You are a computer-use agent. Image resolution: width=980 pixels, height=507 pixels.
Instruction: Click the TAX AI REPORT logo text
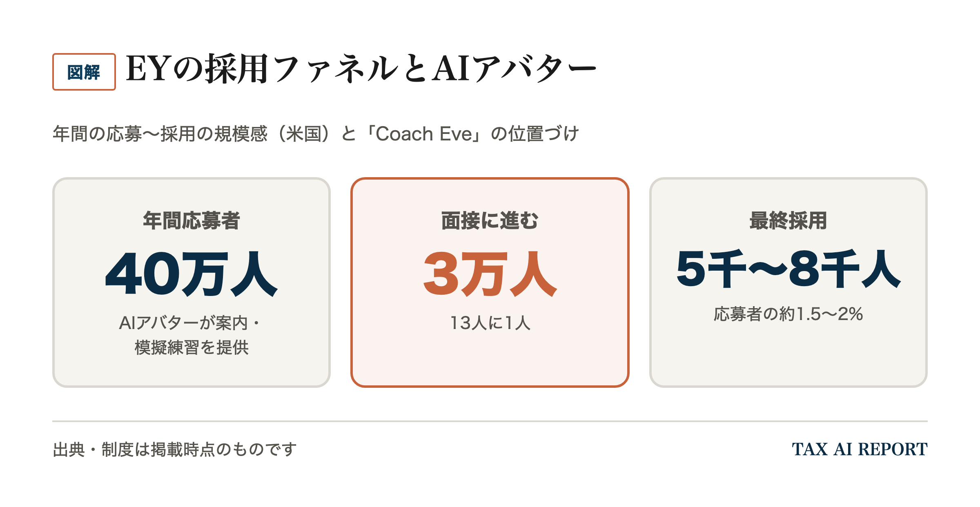tap(860, 449)
